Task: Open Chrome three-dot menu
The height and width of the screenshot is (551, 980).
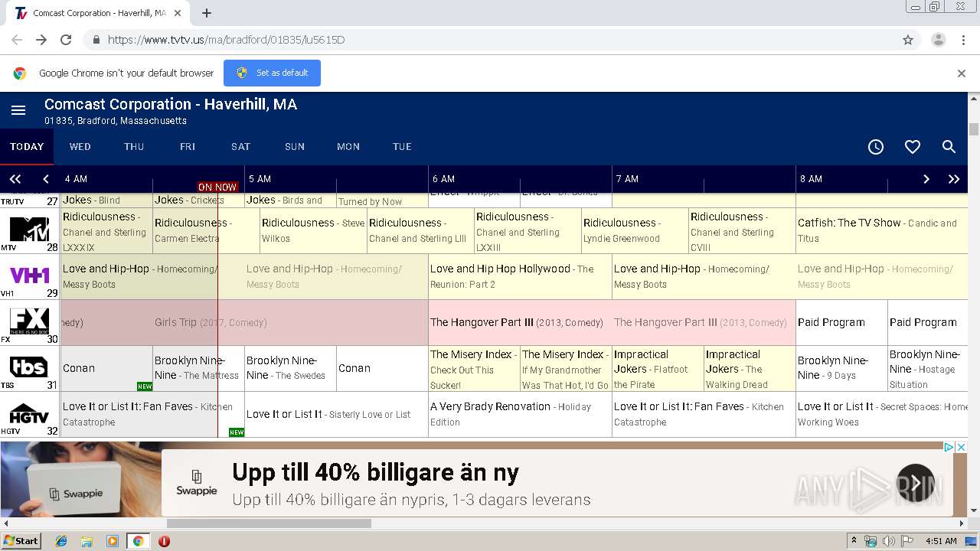Action: pos(963,40)
